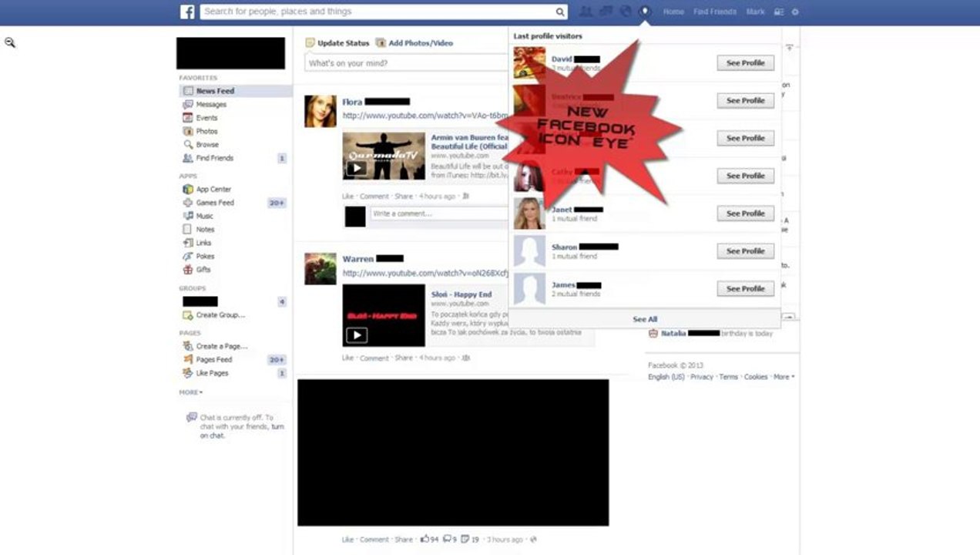Open the Terms footer link
Viewport: 980px width, 555px height.
pyautogui.click(x=728, y=377)
